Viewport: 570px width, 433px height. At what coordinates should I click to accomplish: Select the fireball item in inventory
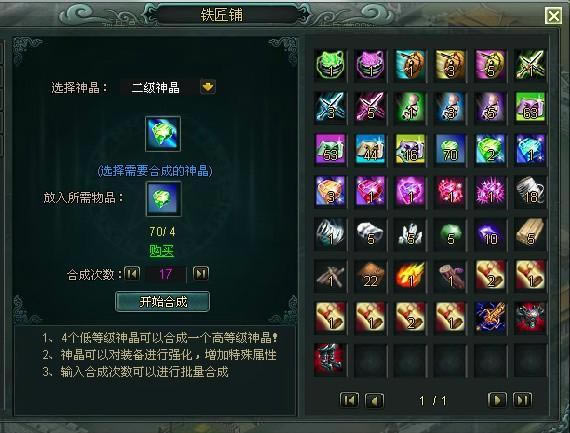(x=410, y=276)
